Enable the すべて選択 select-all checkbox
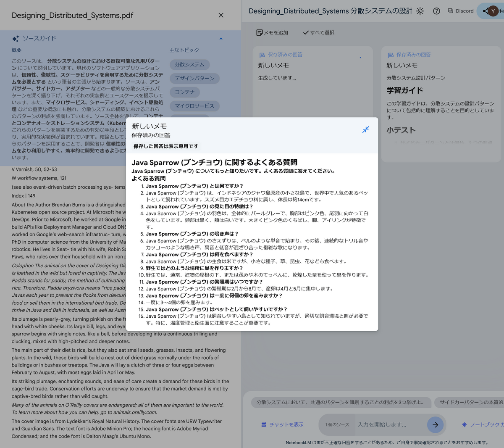This screenshot has width=504, height=448. (306, 32)
